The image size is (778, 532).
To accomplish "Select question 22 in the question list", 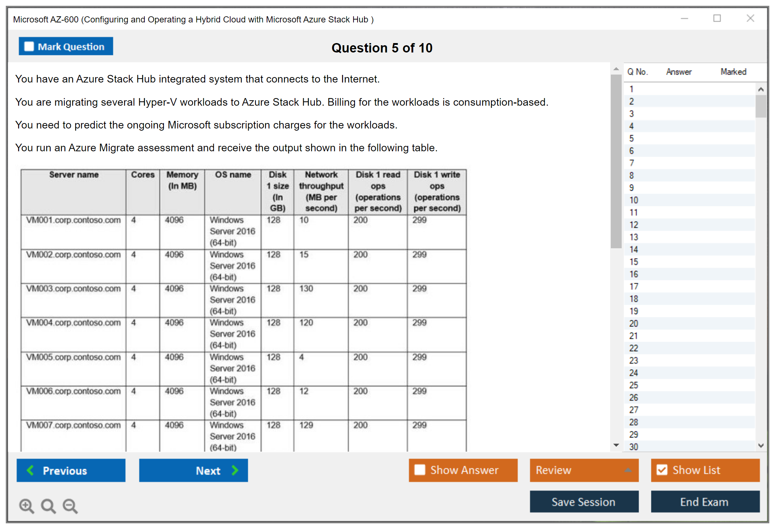I will [x=634, y=348].
